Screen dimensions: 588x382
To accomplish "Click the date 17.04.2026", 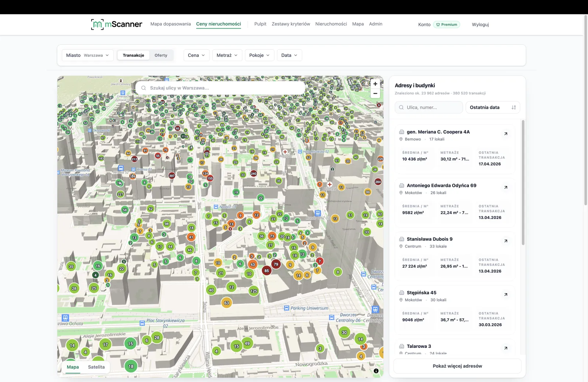I will click(490, 164).
